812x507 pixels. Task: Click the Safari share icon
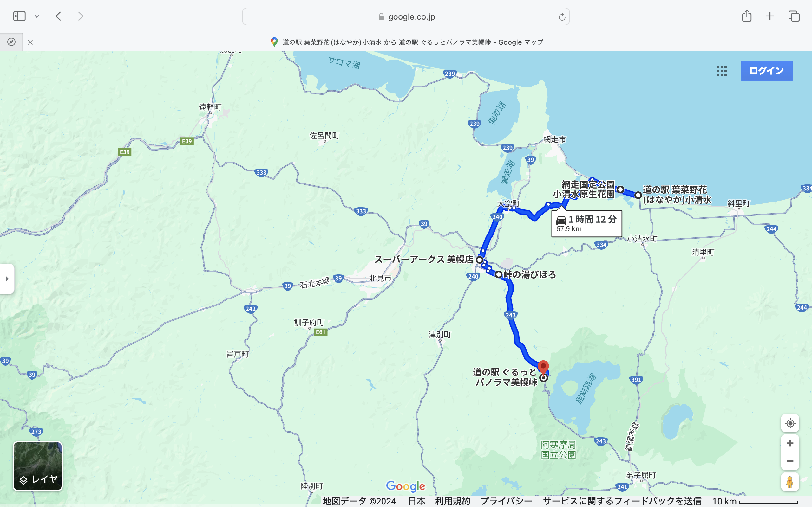pos(747,16)
